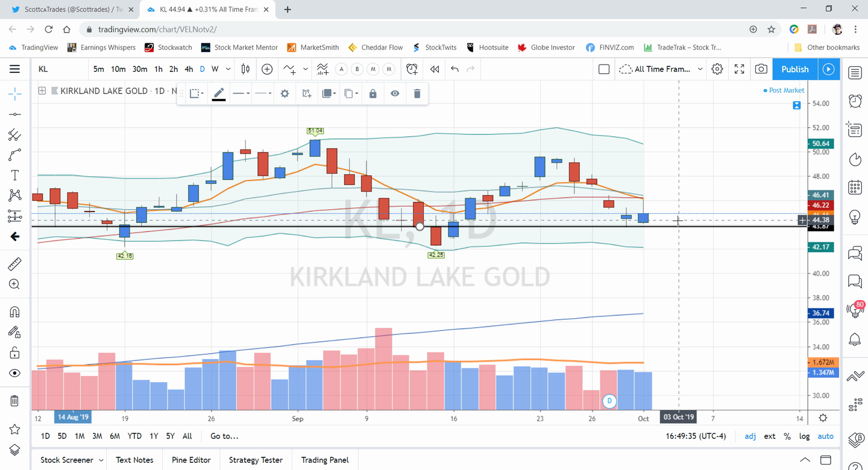The height and width of the screenshot is (470, 868).
Task: Toggle auto scale on price axis
Action: point(825,436)
